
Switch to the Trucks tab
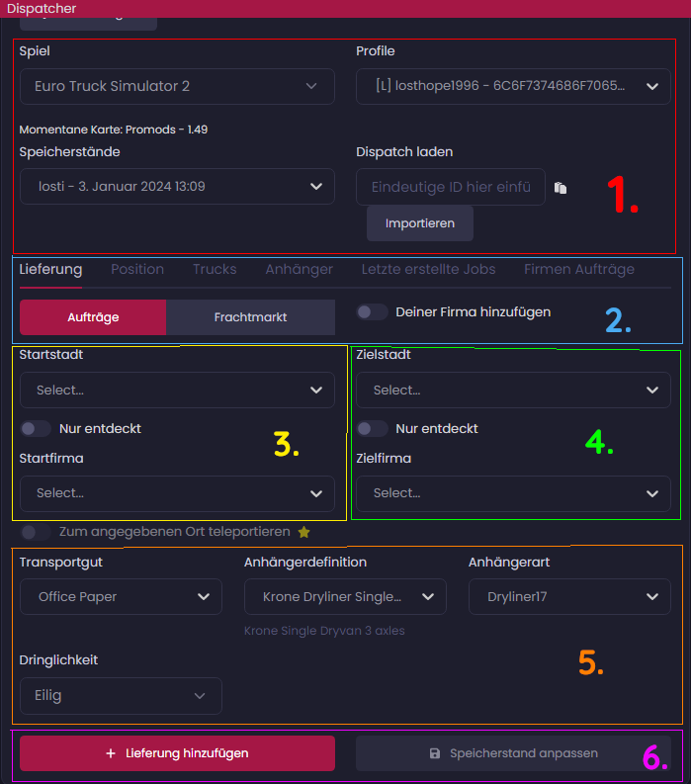[215, 269]
